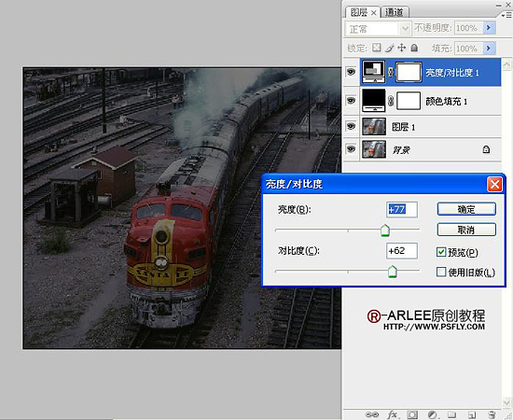Expand the fill 填充 arrow
The width and height of the screenshot is (513, 420).
489,49
